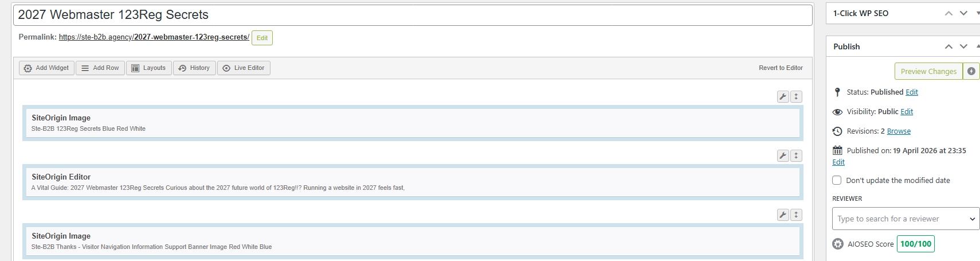Click the Visibility eye icon
Viewport: 980px width, 261px height.
pos(837,112)
